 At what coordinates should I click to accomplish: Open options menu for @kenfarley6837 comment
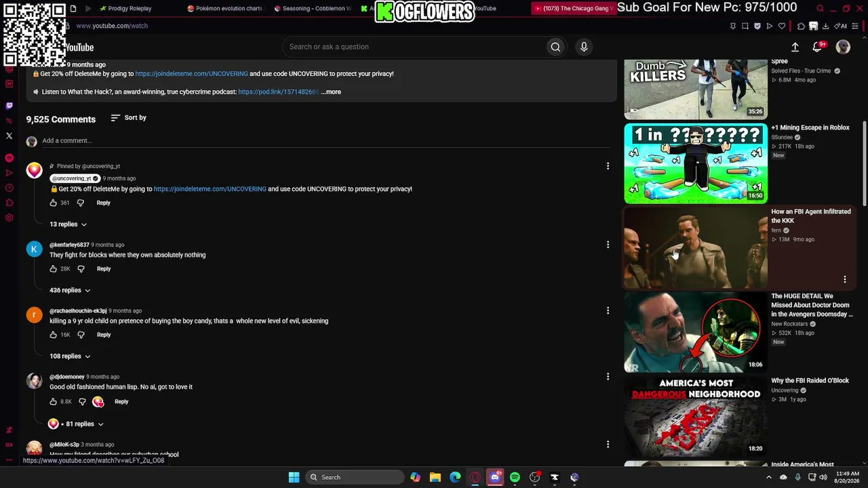(608, 245)
